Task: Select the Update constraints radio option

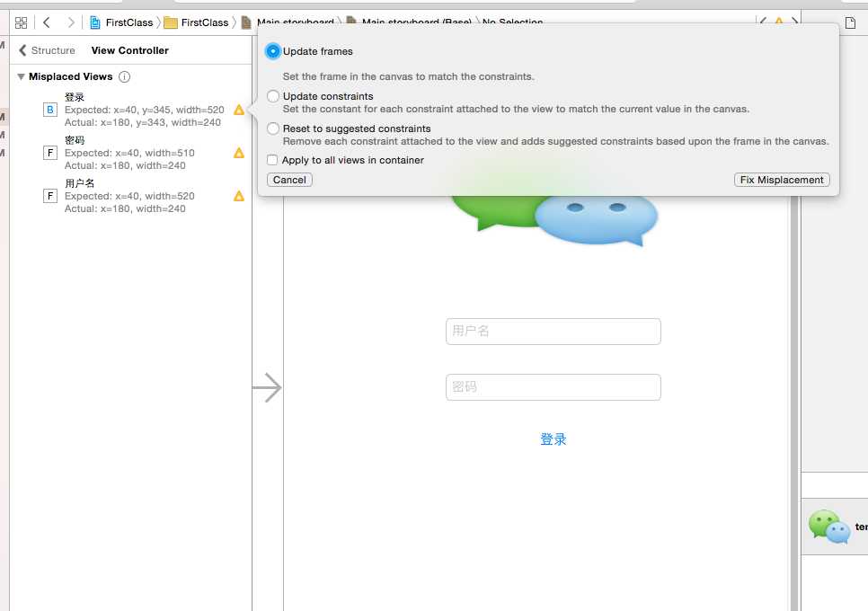Action: pyautogui.click(x=273, y=96)
